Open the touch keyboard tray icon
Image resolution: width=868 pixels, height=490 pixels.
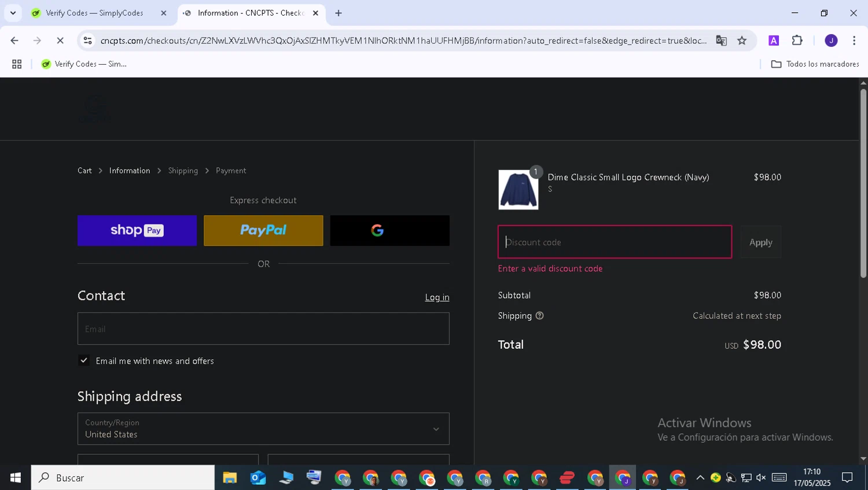click(779, 478)
